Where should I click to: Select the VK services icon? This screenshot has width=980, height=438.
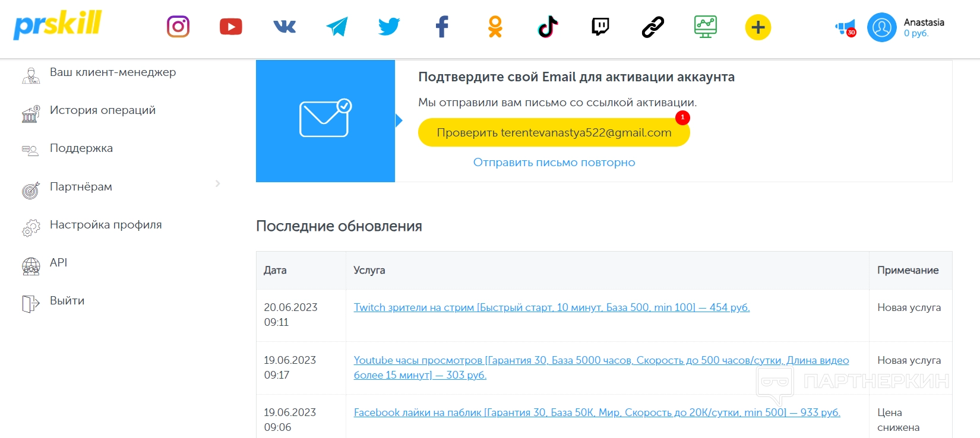(284, 27)
